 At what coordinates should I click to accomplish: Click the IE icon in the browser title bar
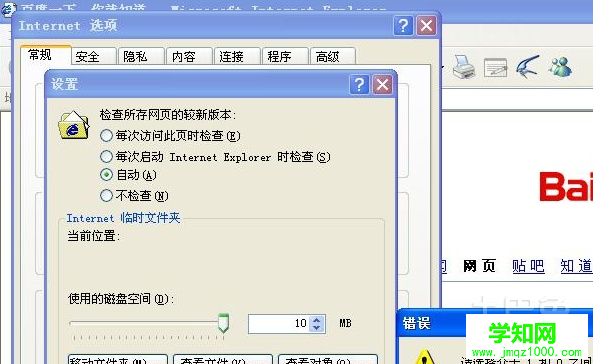[8, 9]
